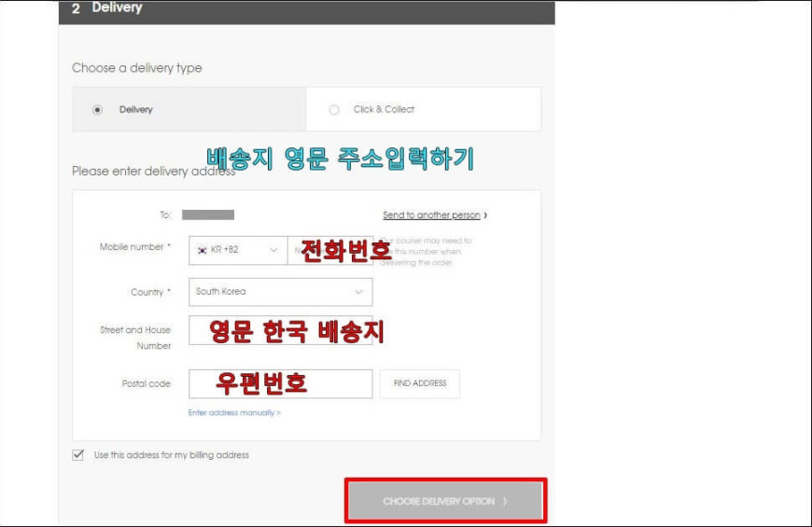The image size is (812, 527).
Task: Click the Korean flag icon in phone code
Action: pos(202,251)
